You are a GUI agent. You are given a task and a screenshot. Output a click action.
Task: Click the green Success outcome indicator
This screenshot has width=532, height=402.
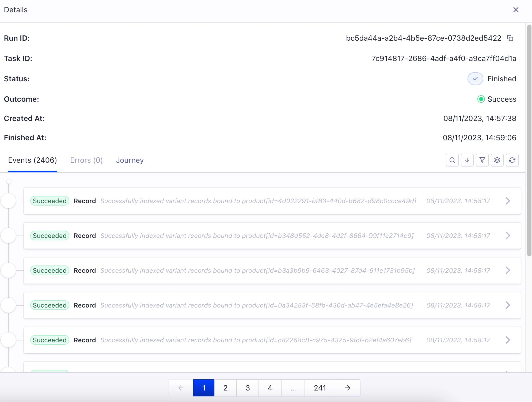pos(481,99)
